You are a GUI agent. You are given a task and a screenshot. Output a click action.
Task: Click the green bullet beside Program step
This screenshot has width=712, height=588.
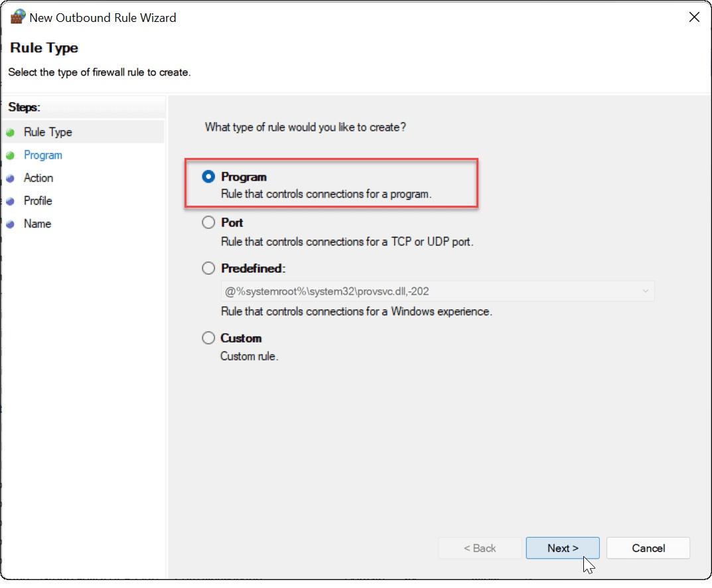[x=10, y=155]
